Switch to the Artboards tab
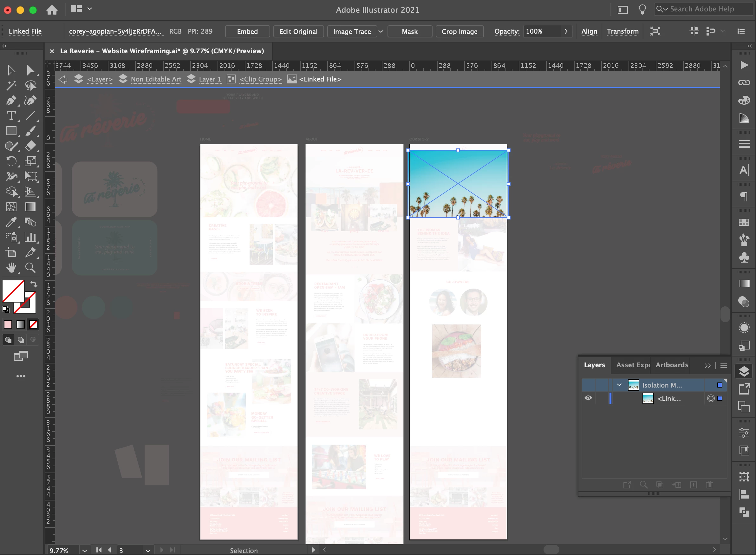The height and width of the screenshot is (555, 756). click(x=672, y=365)
